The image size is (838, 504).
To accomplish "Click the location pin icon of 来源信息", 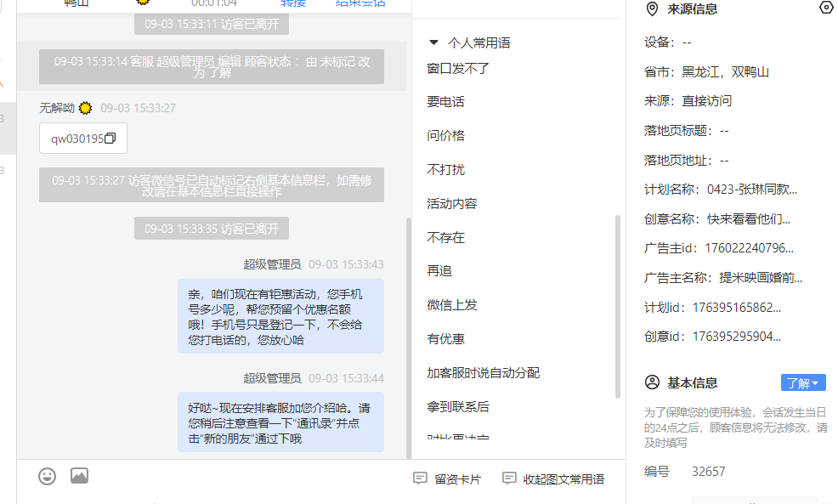I will tap(652, 9).
